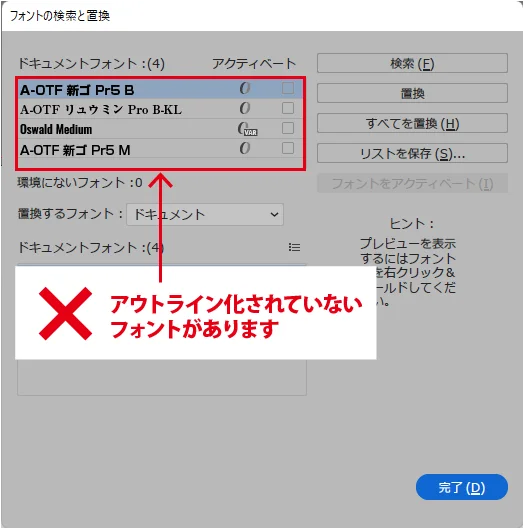
Task: Click OpenType icon for A-OTF 新ゴ Pr5 M
Action: pos(245,148)
